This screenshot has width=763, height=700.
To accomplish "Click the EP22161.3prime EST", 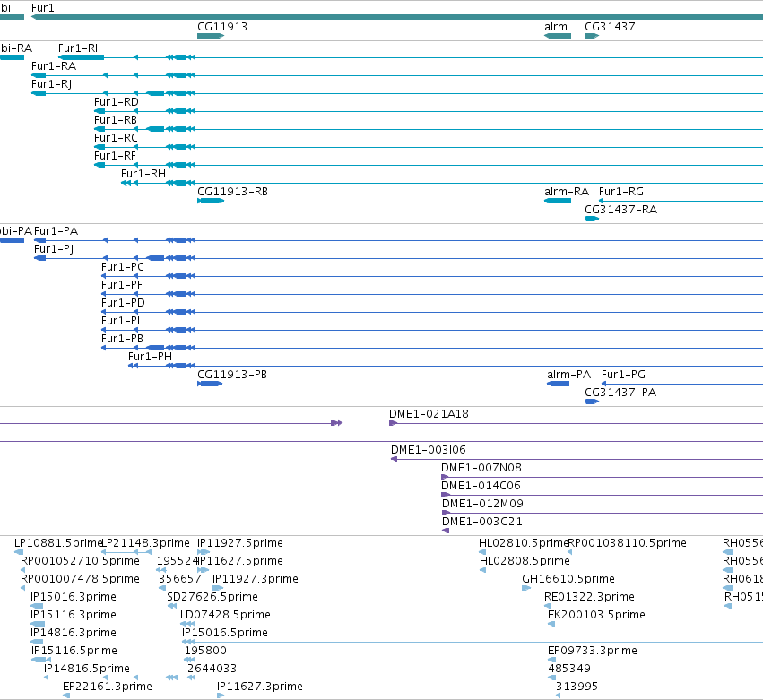I will coord(66,696).
